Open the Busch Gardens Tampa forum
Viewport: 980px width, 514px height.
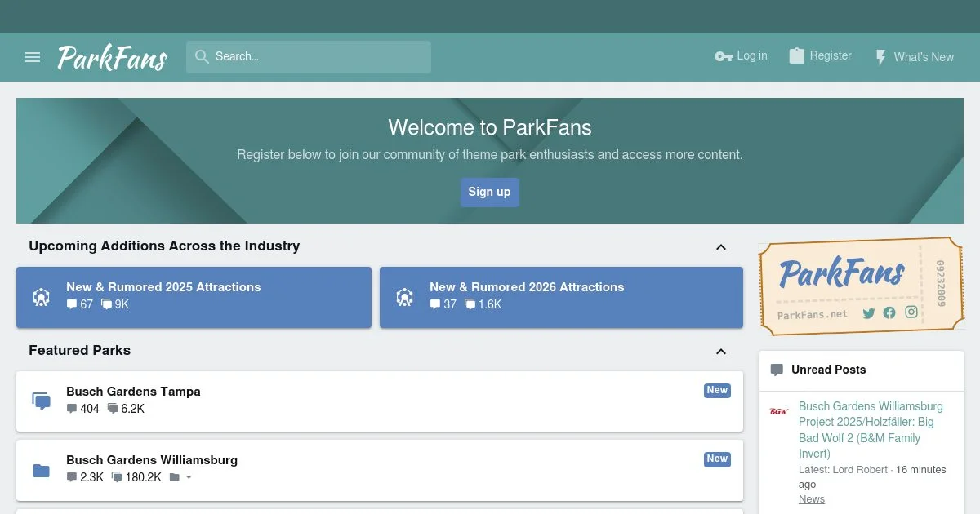click(x=133, y=392)
